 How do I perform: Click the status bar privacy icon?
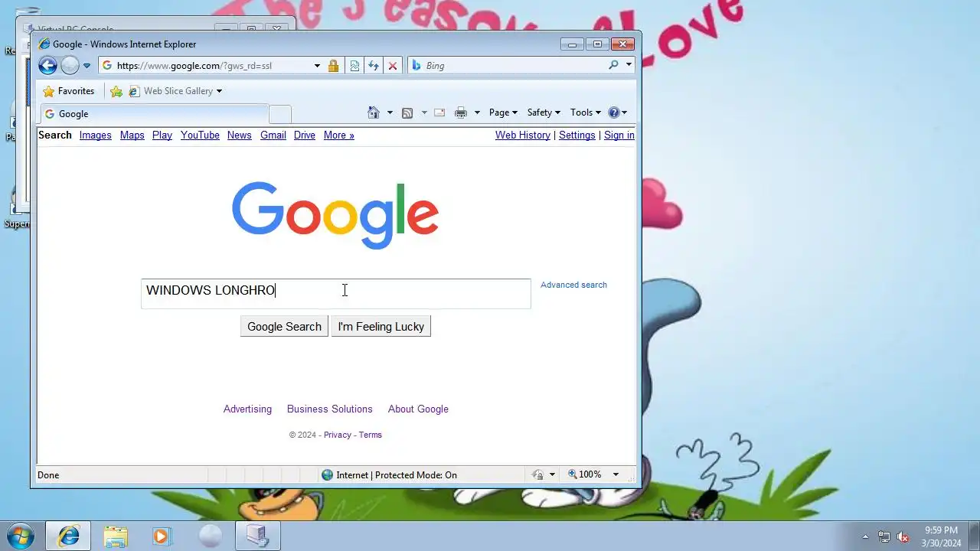tap(538, 475)
